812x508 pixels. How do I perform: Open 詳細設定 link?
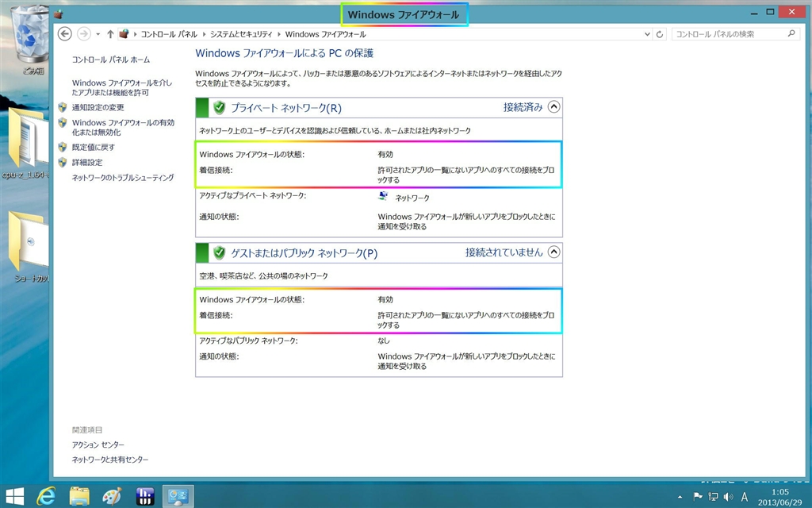tap(87, 162)
